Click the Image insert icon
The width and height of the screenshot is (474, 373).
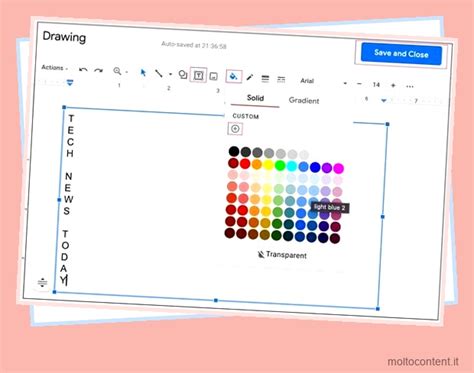[x=214, y=76]
